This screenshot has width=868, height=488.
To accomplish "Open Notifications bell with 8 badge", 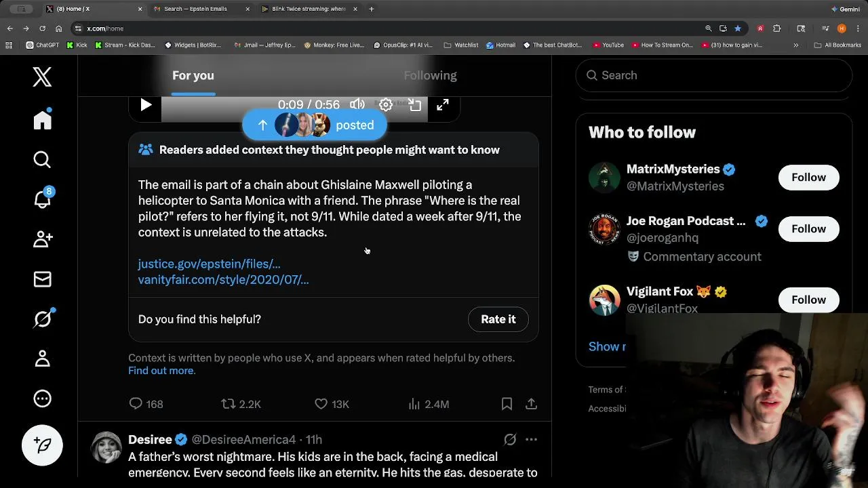I will tap(42, 198).
